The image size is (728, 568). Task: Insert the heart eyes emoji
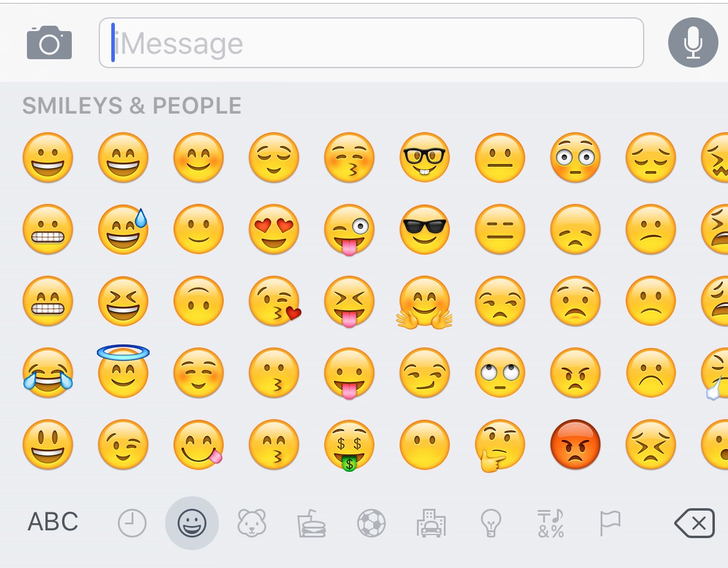[x=274, y=229]
